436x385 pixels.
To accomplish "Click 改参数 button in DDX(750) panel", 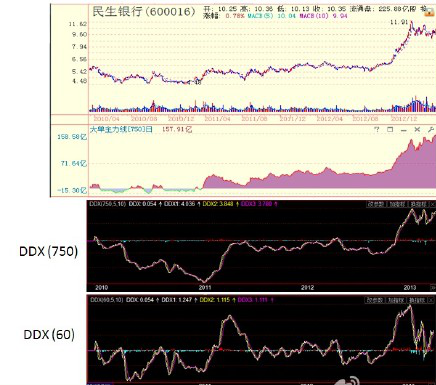I will click(x=376, y=204).
